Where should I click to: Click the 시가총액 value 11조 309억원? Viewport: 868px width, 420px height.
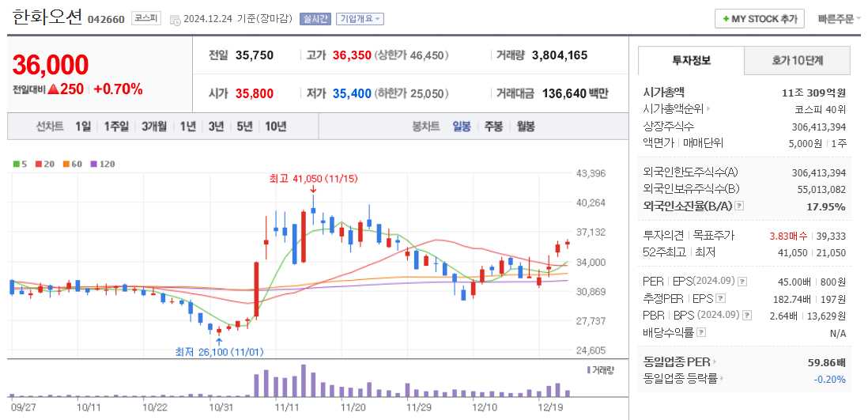point(812,93)
